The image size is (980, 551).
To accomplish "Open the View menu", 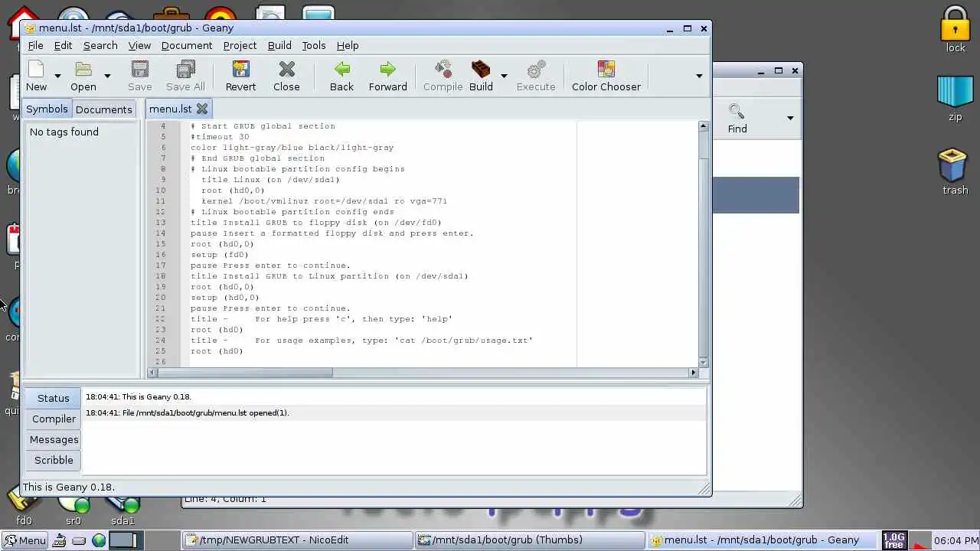I will point(139,45).
